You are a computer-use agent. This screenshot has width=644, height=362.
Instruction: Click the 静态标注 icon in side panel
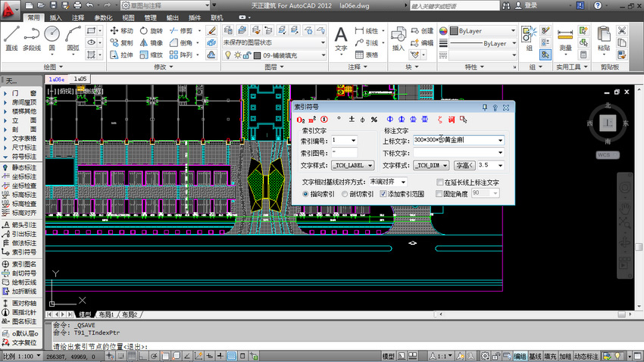pos(6,167)
